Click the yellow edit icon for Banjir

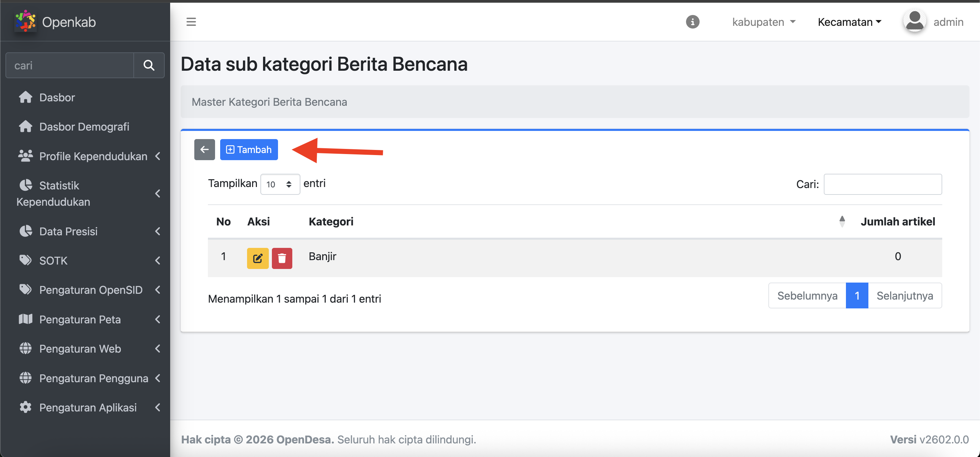pyautogui.click(x=258, y=258)
